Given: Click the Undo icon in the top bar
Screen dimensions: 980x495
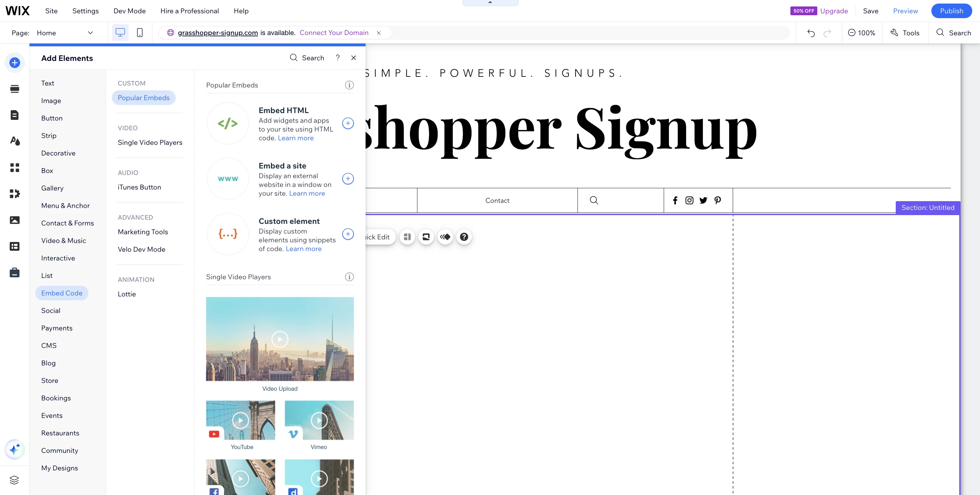Looking at the screenshot, I should coord(811,33).
